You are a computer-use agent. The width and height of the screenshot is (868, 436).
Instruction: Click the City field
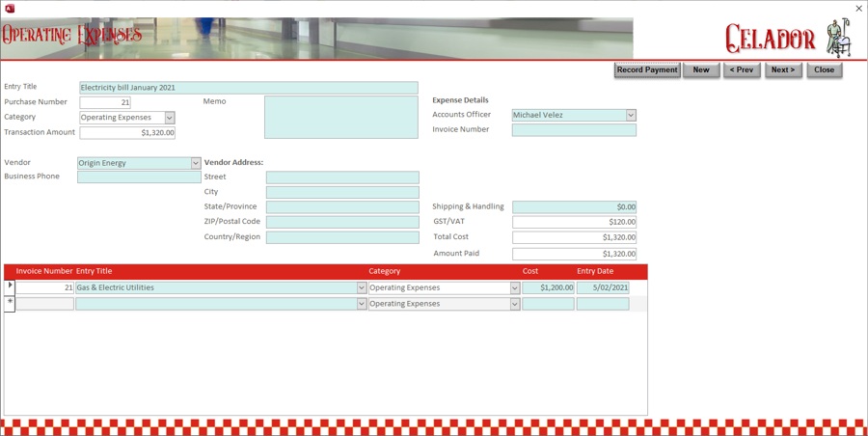point(342,192)
